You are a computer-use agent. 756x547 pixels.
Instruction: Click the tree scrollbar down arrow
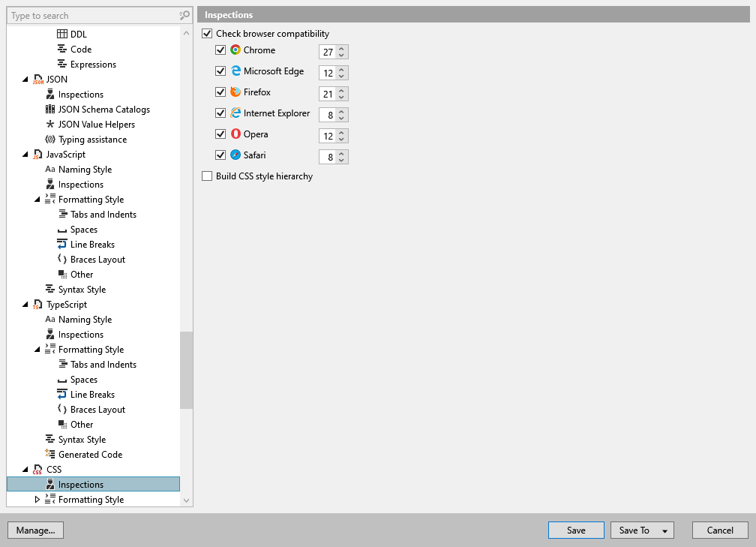tap(187, 500)
